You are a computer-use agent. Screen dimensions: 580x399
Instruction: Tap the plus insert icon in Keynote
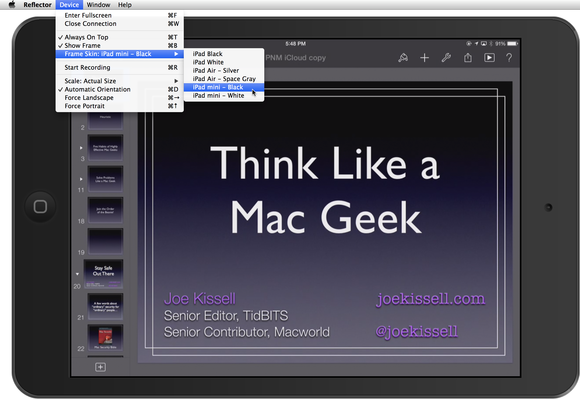tap(425, 58)
